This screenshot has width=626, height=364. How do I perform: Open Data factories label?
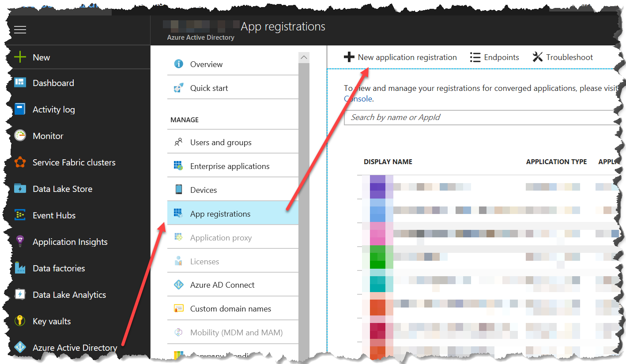coord(59,268)
